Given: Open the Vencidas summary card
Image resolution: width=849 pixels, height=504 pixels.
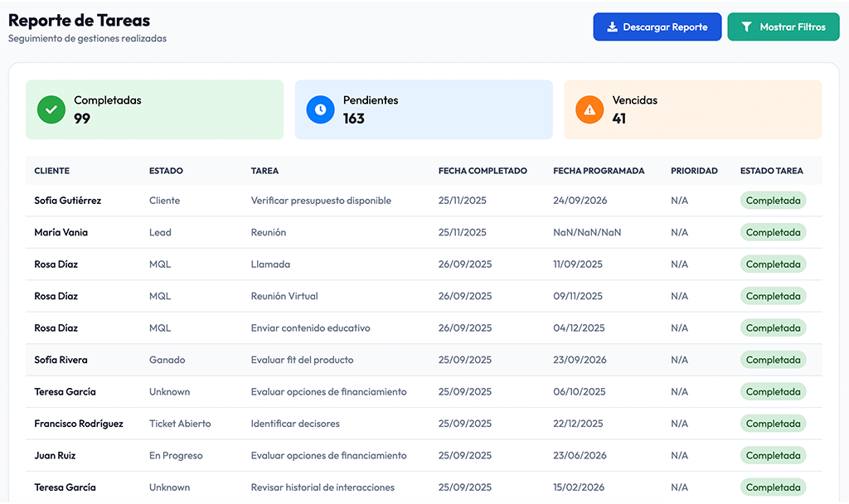Looking at the screenshot, I should [x=693, y=109].
